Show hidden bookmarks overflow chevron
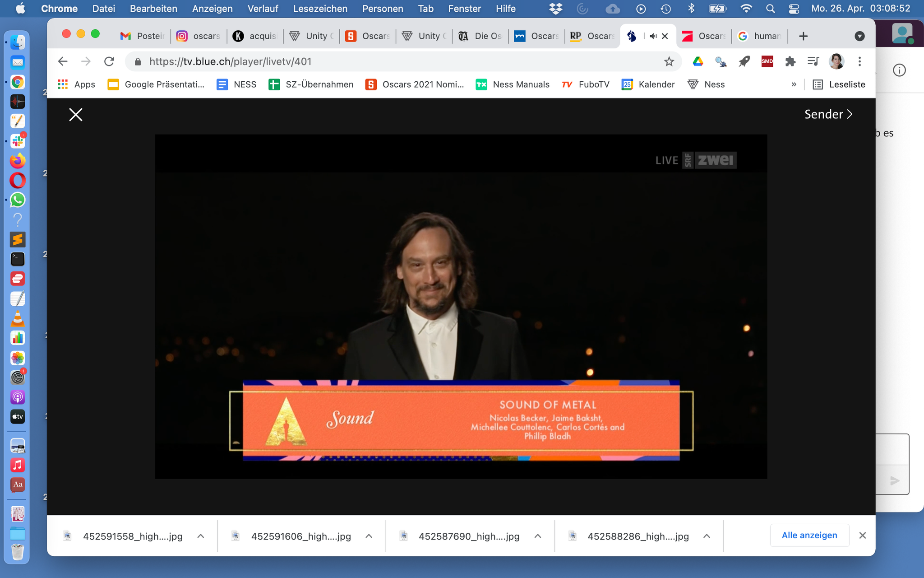 [x=794, y=84]
